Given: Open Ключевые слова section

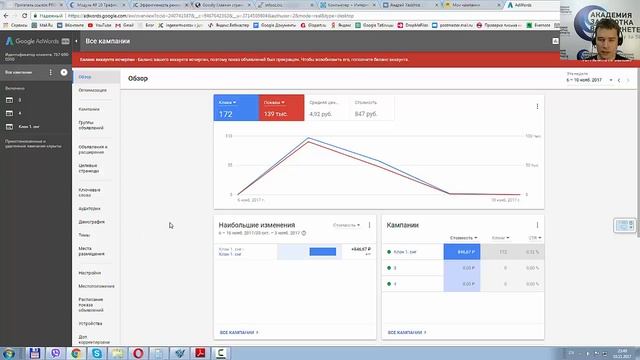Looking at the screenshot, I should [89, 192].
